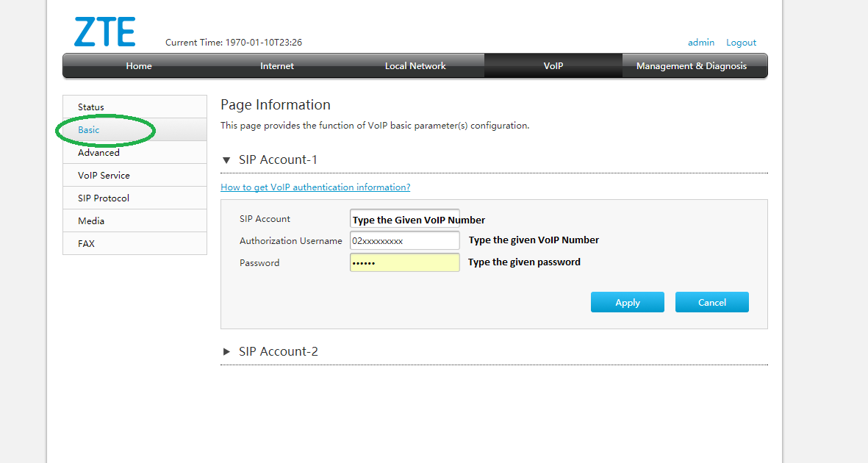Screen dimensions: 868x463
Task: Open Advanced sidebar item
Action: point(134,152)
